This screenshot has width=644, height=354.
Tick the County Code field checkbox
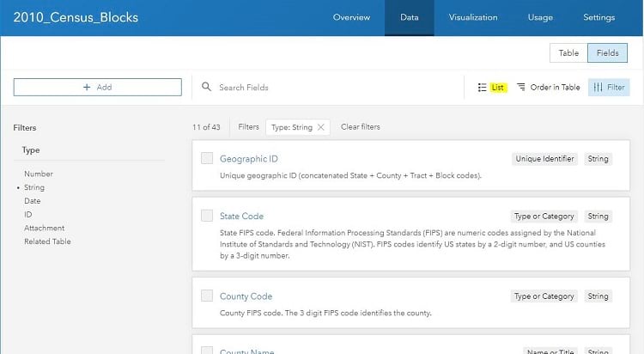(207, 296)
